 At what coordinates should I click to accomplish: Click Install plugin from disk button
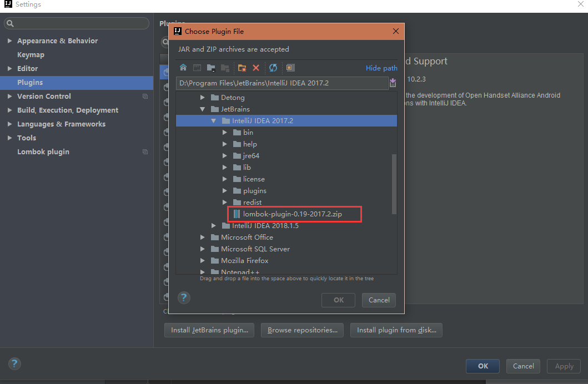396,330
